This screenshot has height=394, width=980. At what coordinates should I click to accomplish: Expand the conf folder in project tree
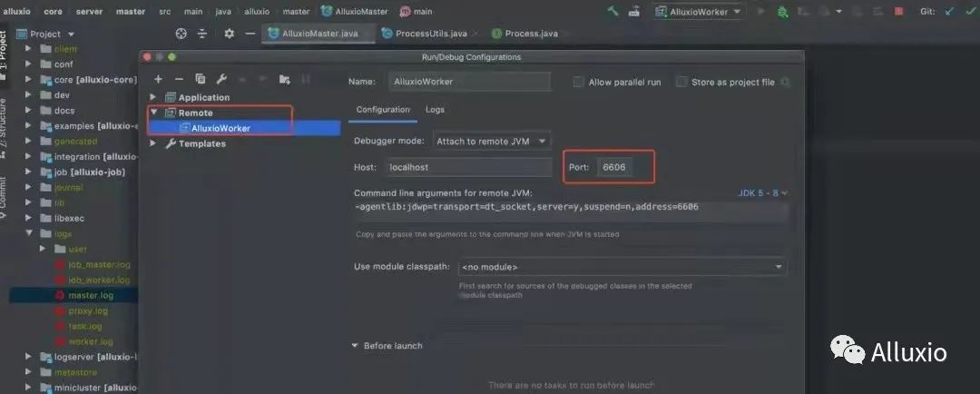(x=29, y=64)
